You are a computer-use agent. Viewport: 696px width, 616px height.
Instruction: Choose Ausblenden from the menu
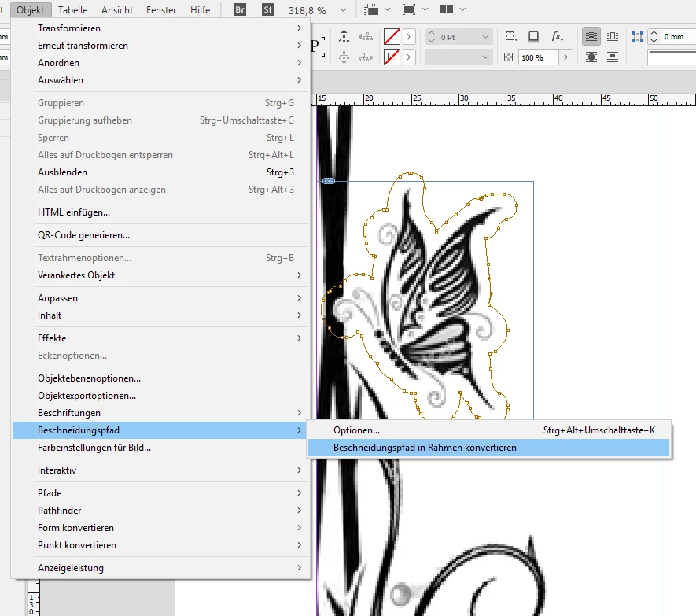pyautogui.click(x=160, y=172)
